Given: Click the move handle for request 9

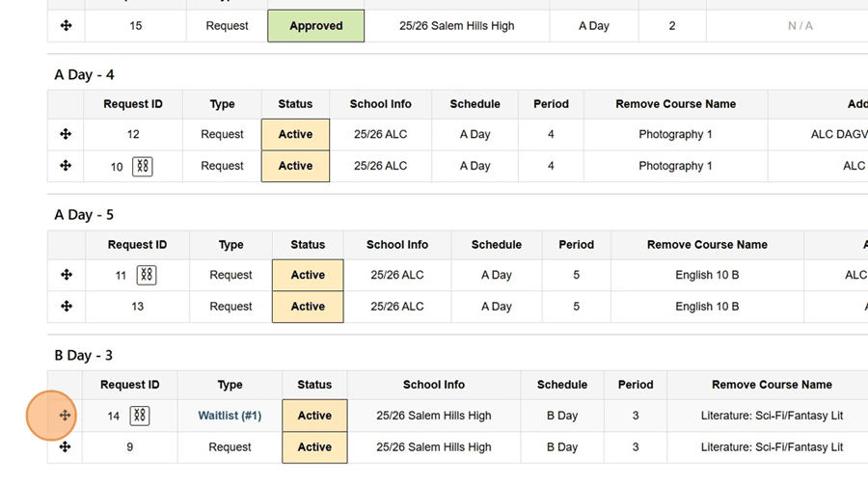Looking at the screenshot, I should (x=66, y=447).
